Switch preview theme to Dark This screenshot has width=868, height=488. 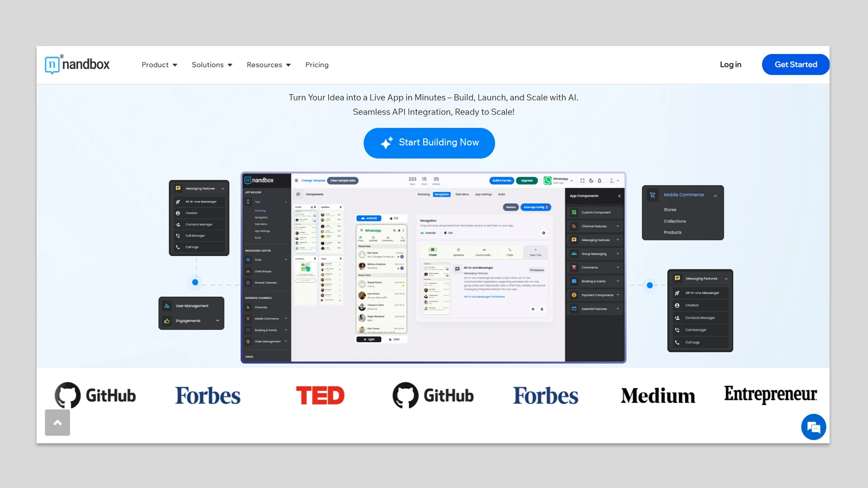(394, 339)
